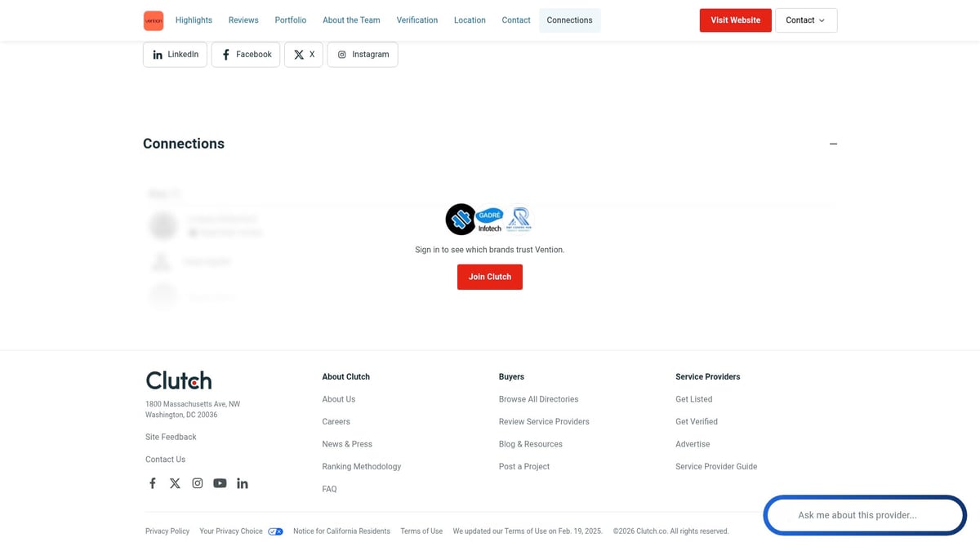Collapse the Connections section with the minus control
Viewport: 980px width, 551px height.
pos(833,144)
